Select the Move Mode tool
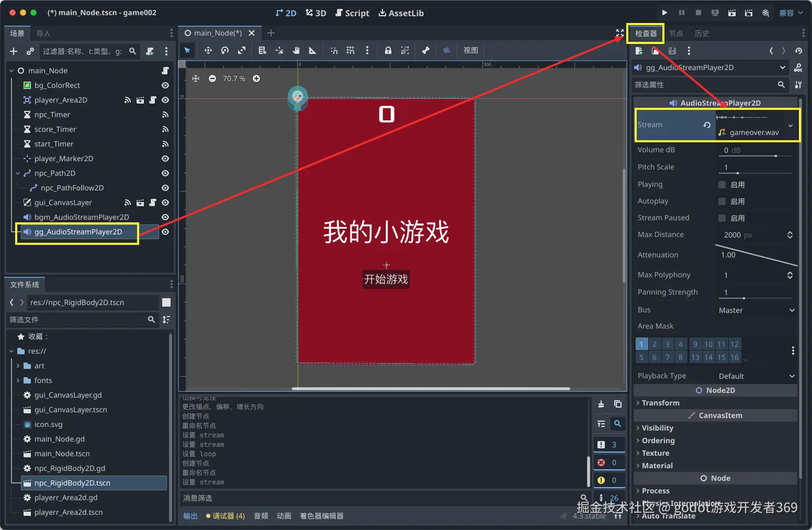Screen dimensions: 812x530 pos(208,50)
